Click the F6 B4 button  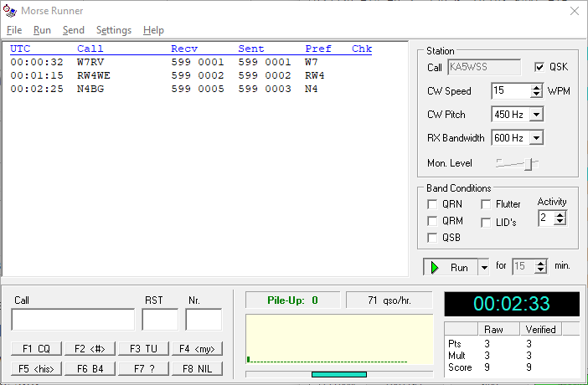click(90, 369)
